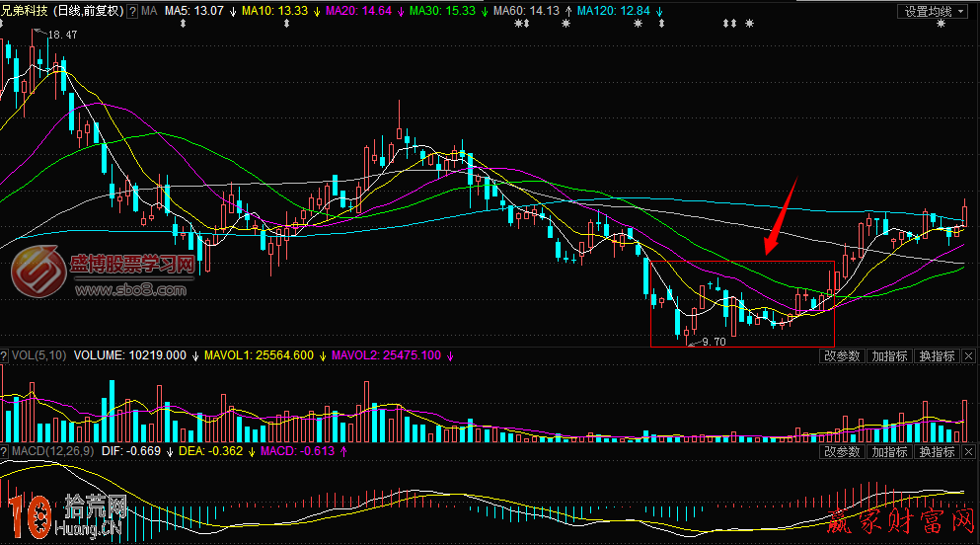Close the MACD indicator panel
Viewport: 980px width, 545px height.
(969, 452)
